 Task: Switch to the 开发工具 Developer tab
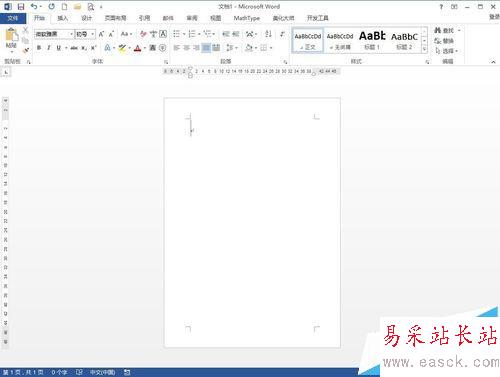click(317, 18)
